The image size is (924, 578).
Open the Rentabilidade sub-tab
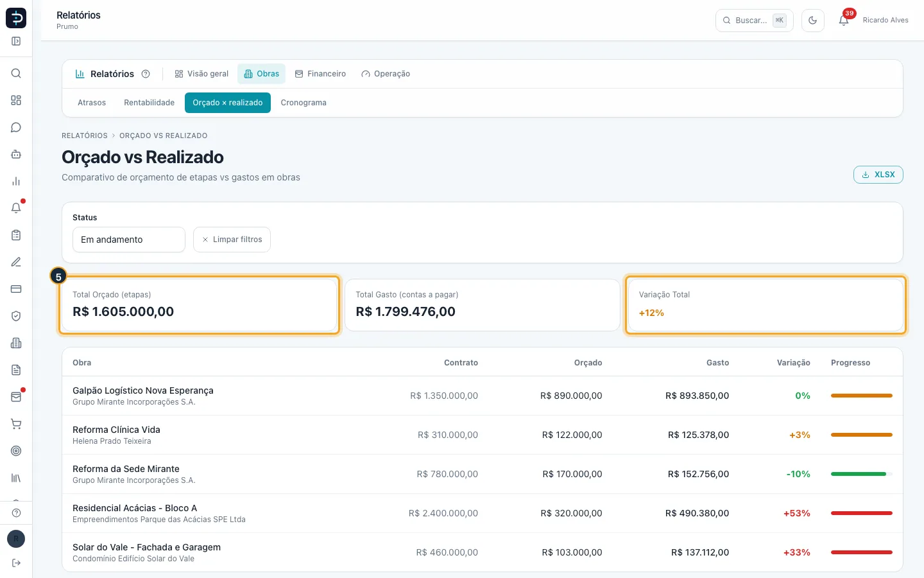point(149,103)
